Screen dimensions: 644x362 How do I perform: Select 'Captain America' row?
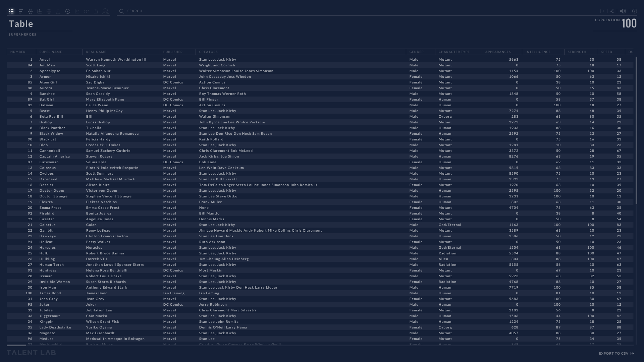[x=320, y=157]
